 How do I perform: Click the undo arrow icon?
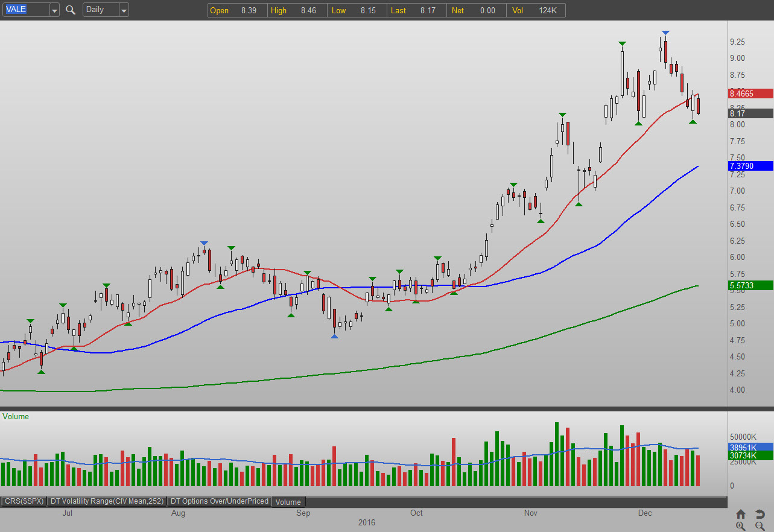(760, 514)
